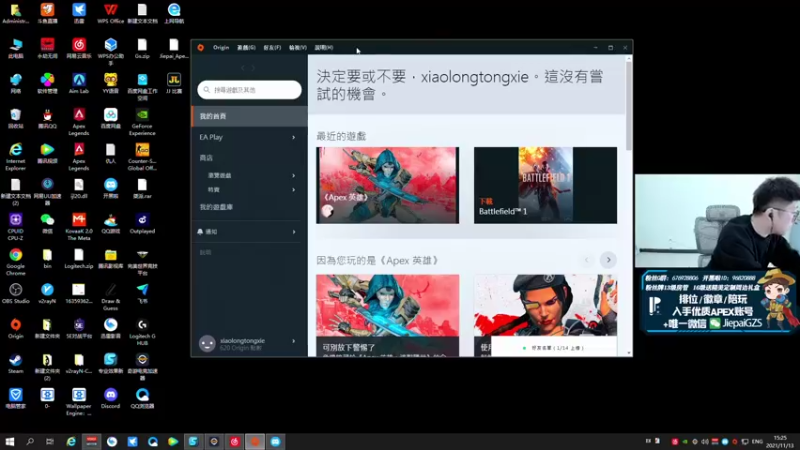Open the Outplayed desktop shortcut
Image resolution: width=800 pixels, height=450 pixels.
(x=142, y=223)
